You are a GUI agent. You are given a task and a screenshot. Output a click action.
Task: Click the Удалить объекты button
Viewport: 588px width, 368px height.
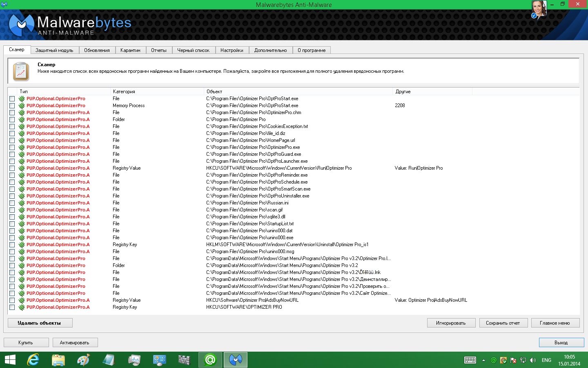pyautogui.click(x=40, y=323)
